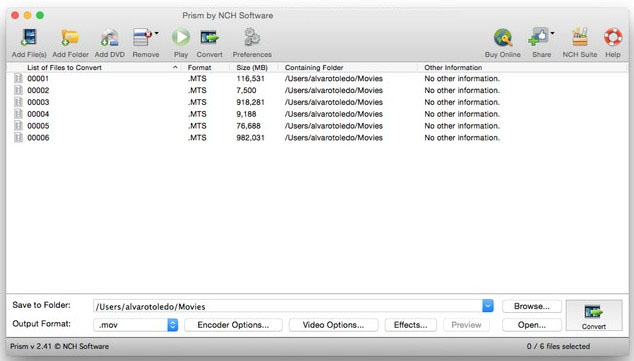Select file 00003 in the list

click(38, 102)
